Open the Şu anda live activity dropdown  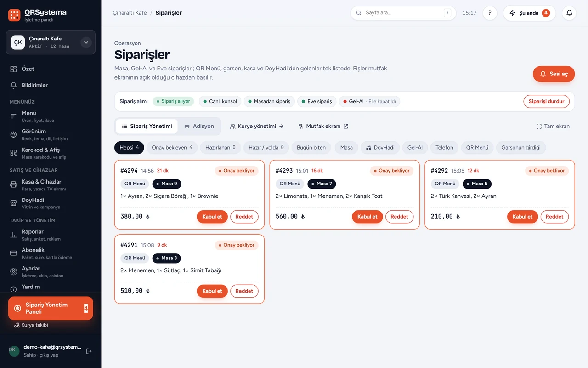[529, 13]
